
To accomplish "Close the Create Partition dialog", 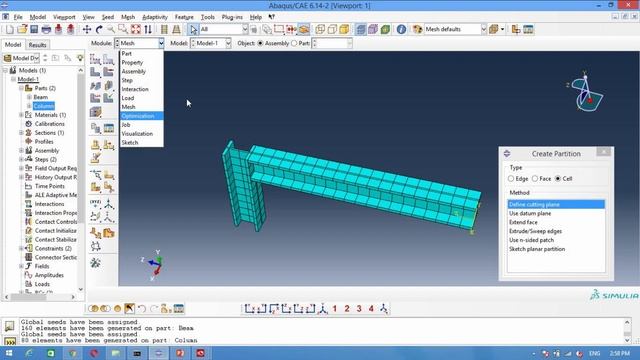I will point(604,152).
